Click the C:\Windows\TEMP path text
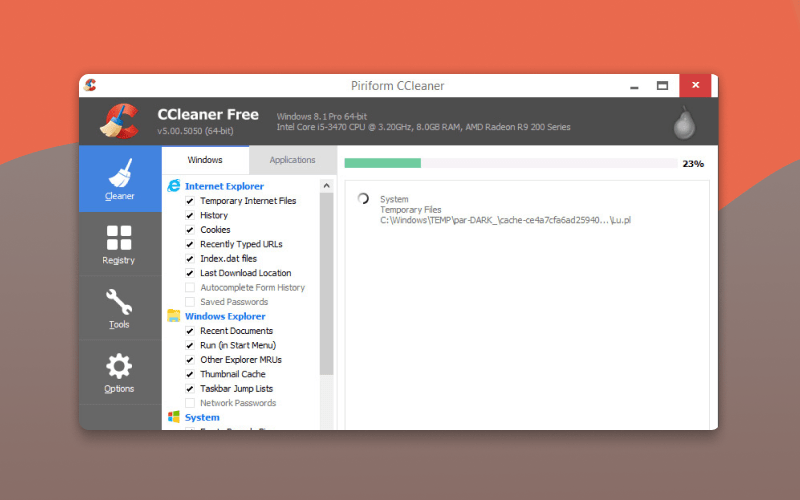 (505, 220)
